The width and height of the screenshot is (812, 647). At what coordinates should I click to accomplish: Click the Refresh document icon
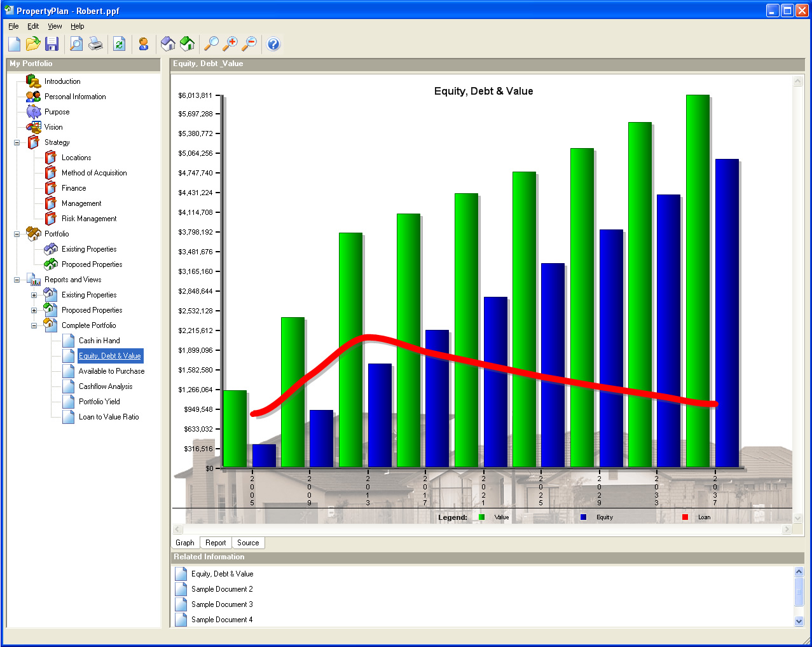119,44
